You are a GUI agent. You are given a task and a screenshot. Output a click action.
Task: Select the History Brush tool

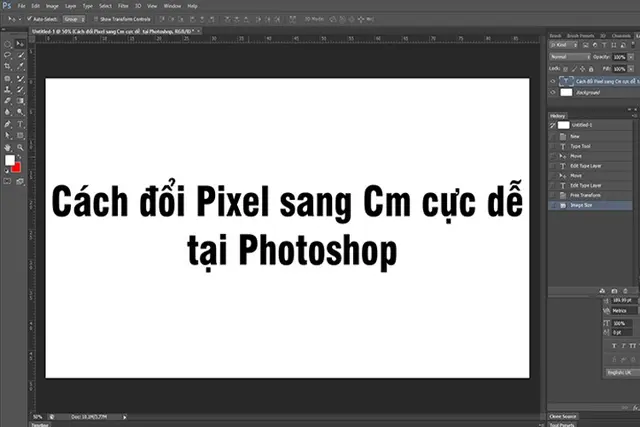pos(20,89)
